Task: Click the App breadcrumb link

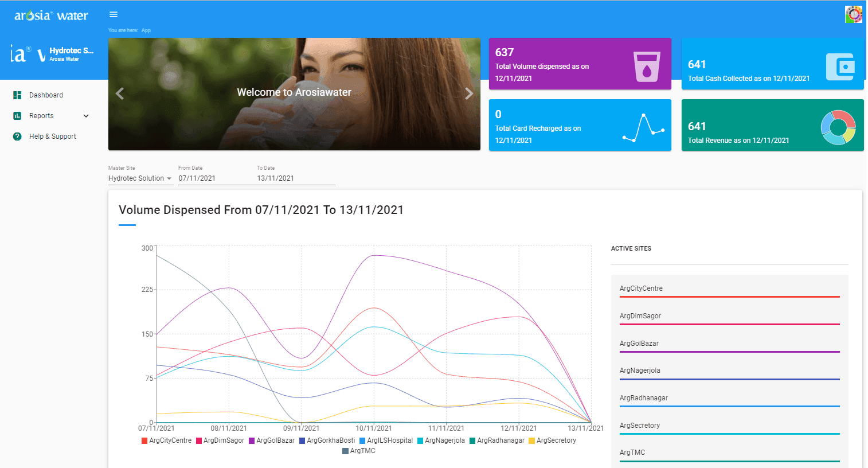Action: (x=146, y=30)
